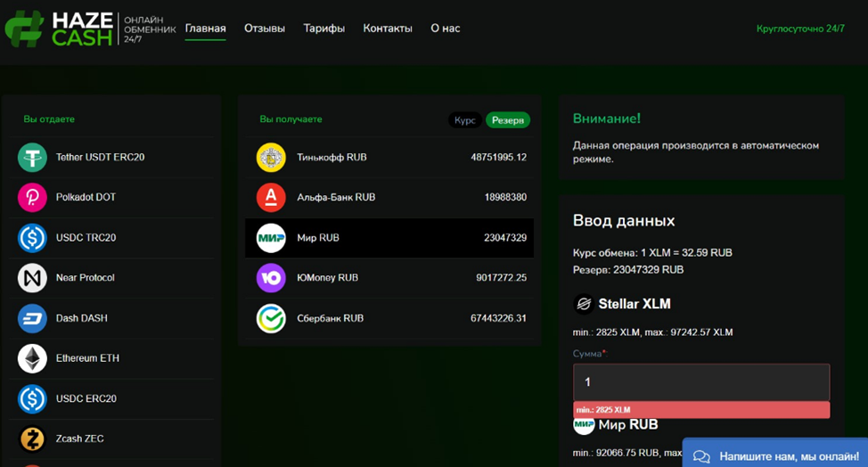Click the Сбербанк green icon
The image size is (868, 467).
coord(271,318)
